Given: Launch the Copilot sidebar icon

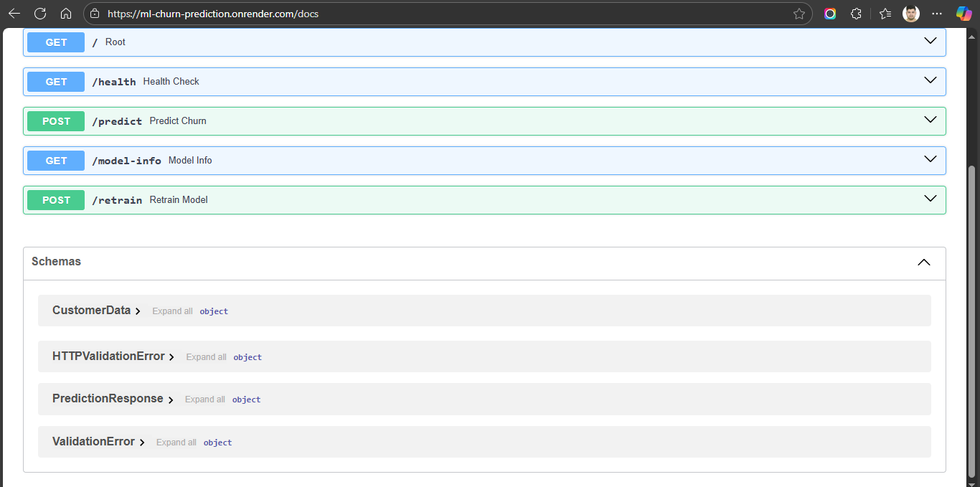Looking at the screenshot, I should tap(964, 14).
